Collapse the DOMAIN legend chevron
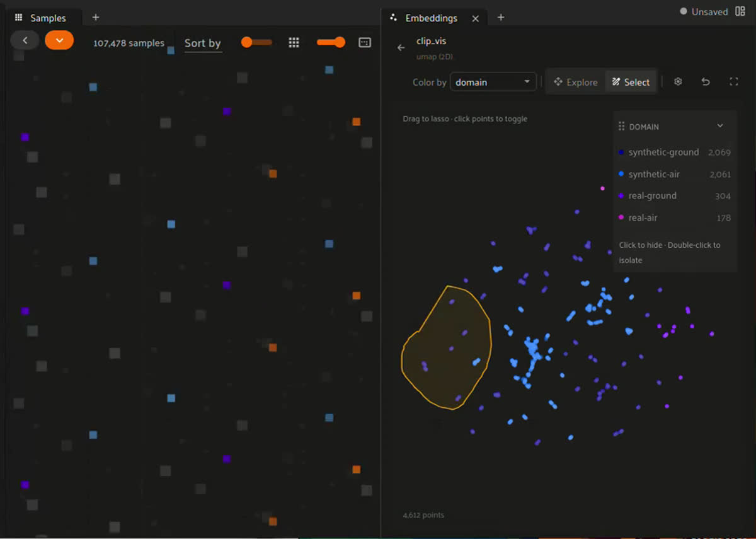756x539 pixels. point(720,126)
